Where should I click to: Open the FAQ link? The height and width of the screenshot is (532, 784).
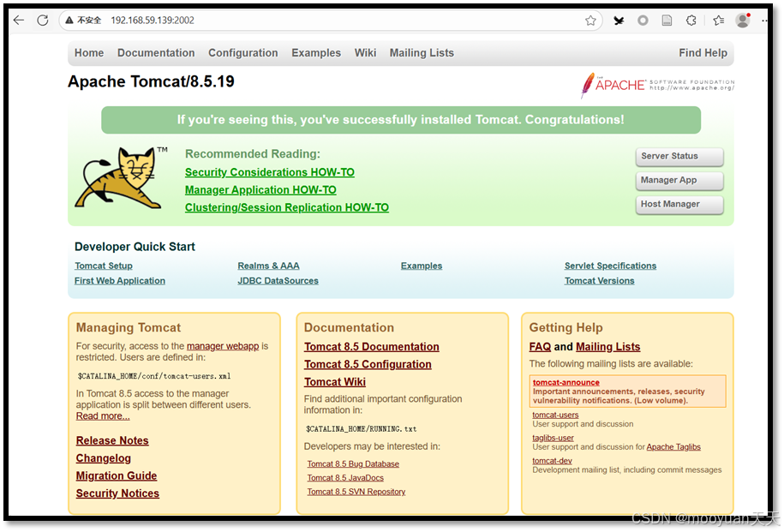[540, 347]
